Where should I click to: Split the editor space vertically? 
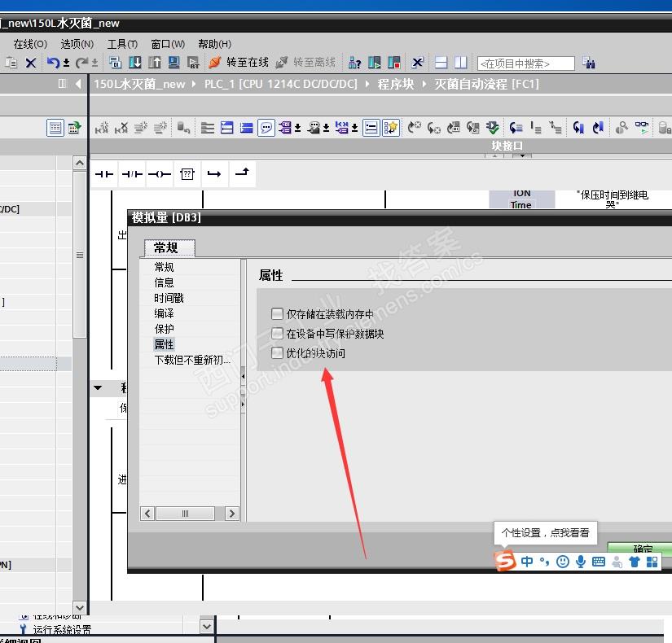tap(461, 63)
